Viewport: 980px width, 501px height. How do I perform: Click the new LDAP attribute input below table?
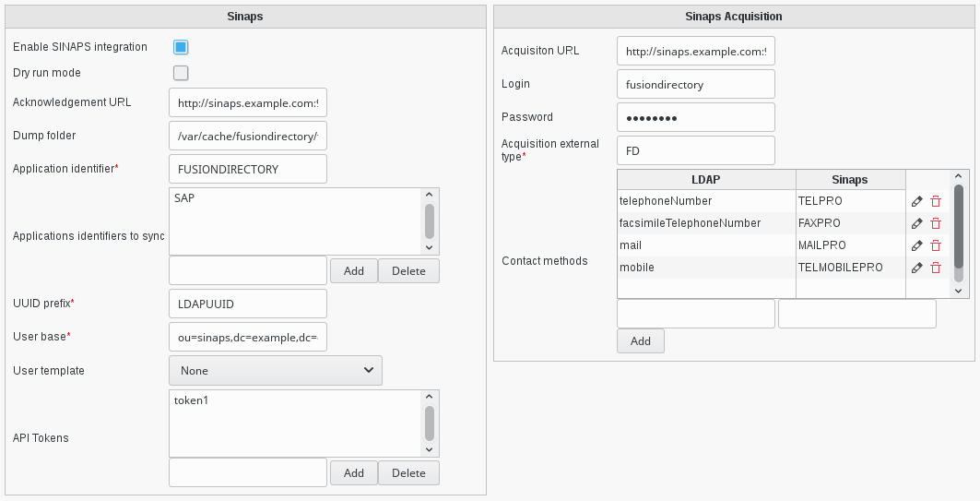tap(696, 314)
